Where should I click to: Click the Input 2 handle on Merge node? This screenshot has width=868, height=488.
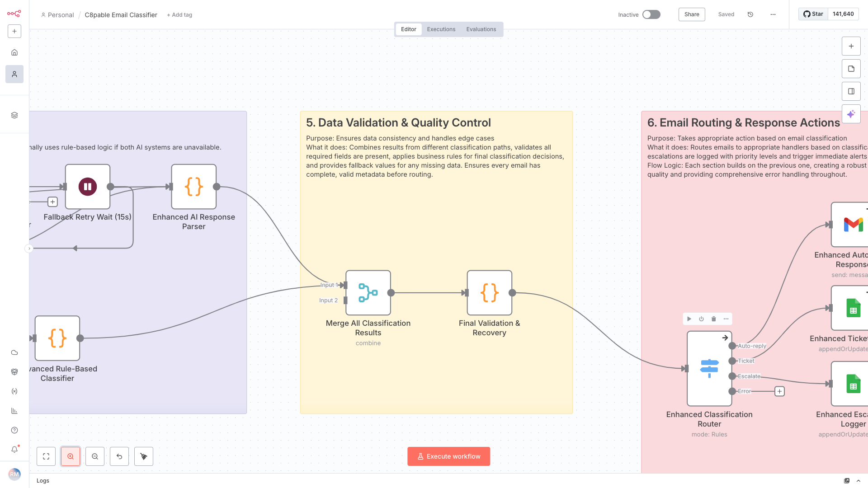coord(345,300)
